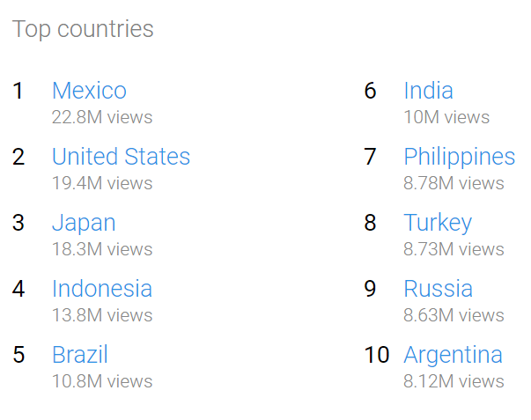Open the India country link
This screenshot has height=420, width=531.
point(428,91)
